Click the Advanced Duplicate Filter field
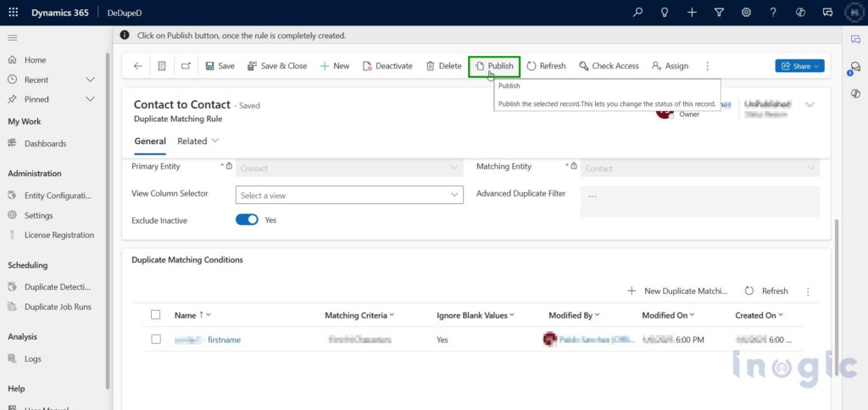Screen dimensions: 868x410 click(x=699, y=202)
